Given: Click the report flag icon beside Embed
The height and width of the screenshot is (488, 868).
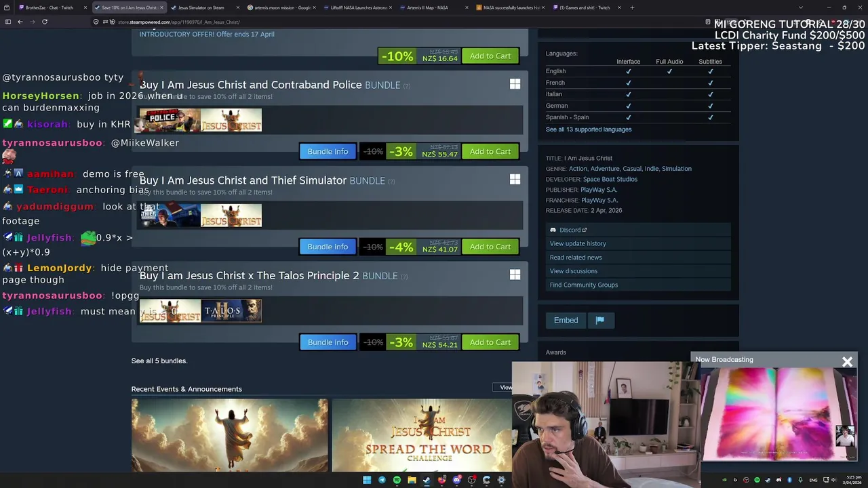Looking at the screenshot, I should [x=600, y=320].
